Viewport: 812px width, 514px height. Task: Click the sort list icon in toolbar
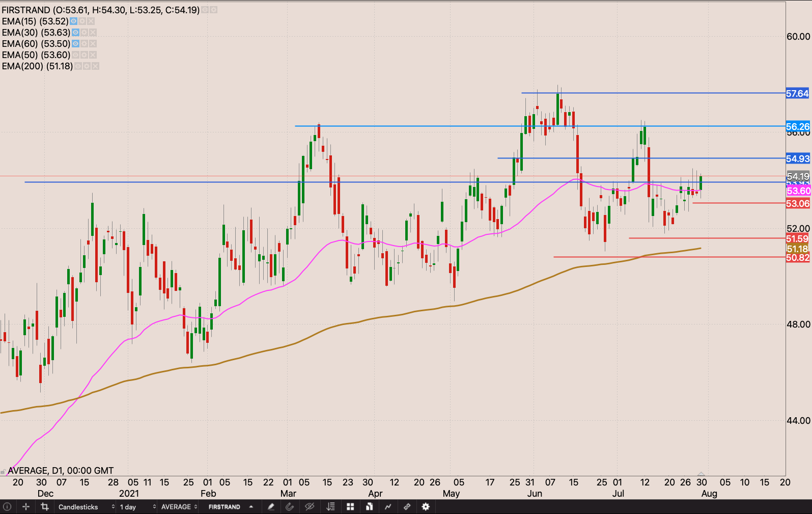tap(331, 507)
